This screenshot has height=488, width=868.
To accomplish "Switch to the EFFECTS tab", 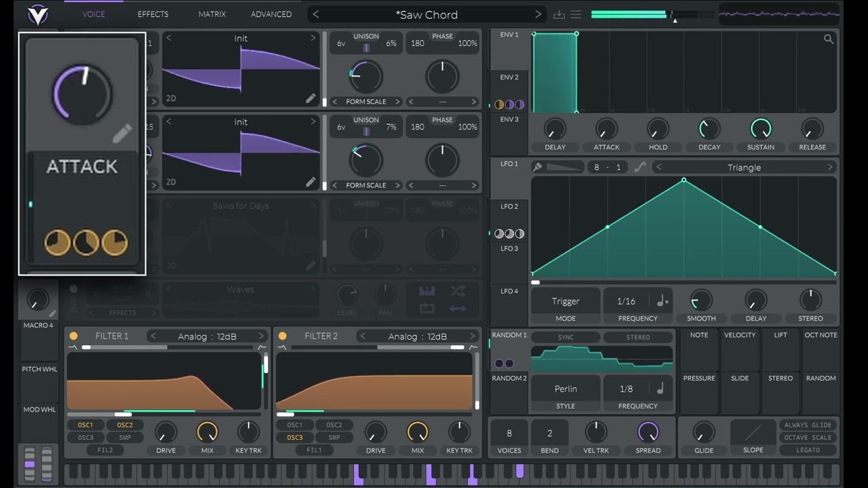I will 153,14.
